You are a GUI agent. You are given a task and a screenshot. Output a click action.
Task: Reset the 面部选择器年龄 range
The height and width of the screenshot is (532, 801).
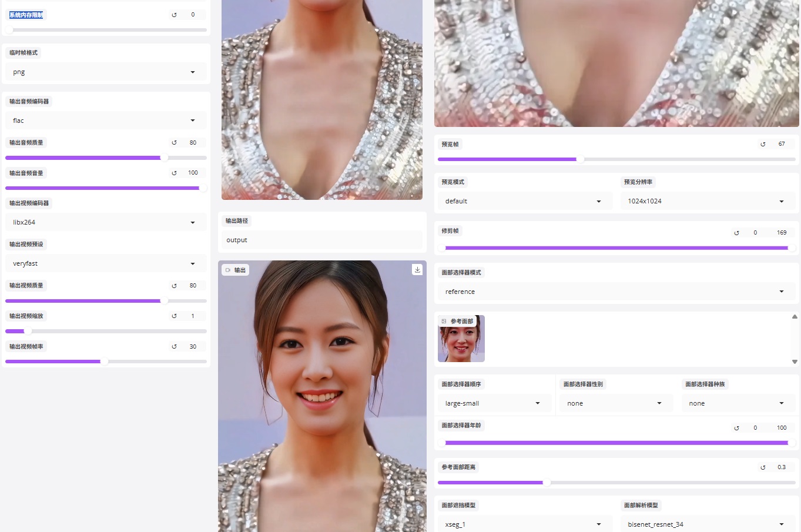736,428
